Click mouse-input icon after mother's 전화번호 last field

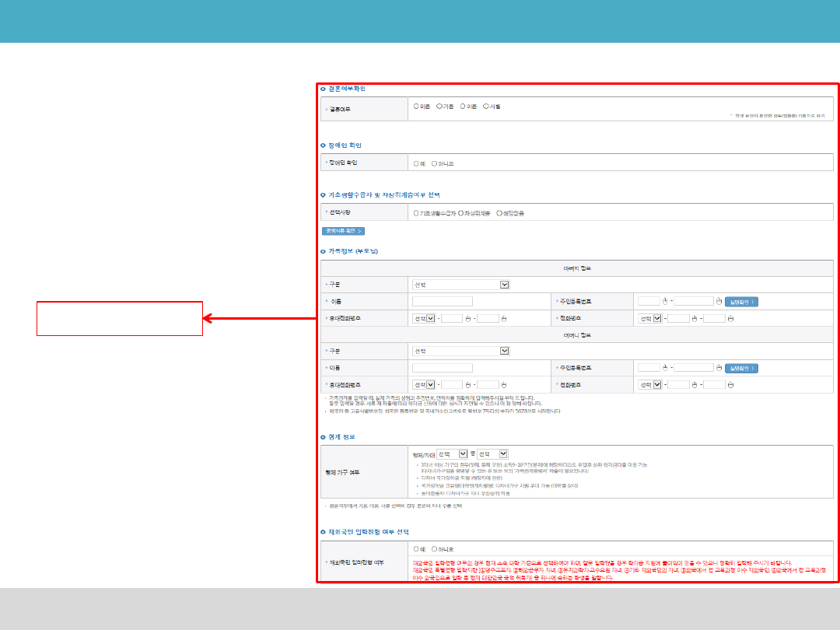pos(730,385)
